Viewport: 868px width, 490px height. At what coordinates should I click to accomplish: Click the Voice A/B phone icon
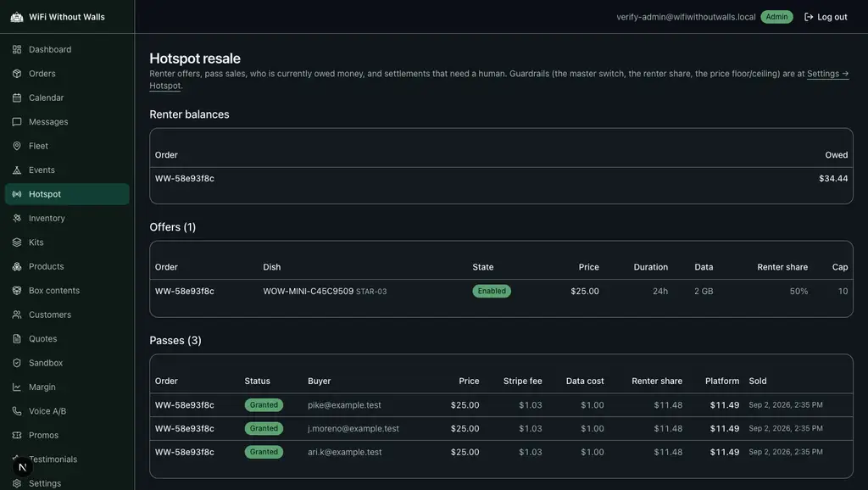pyautogui.click(x=17, y=411)
